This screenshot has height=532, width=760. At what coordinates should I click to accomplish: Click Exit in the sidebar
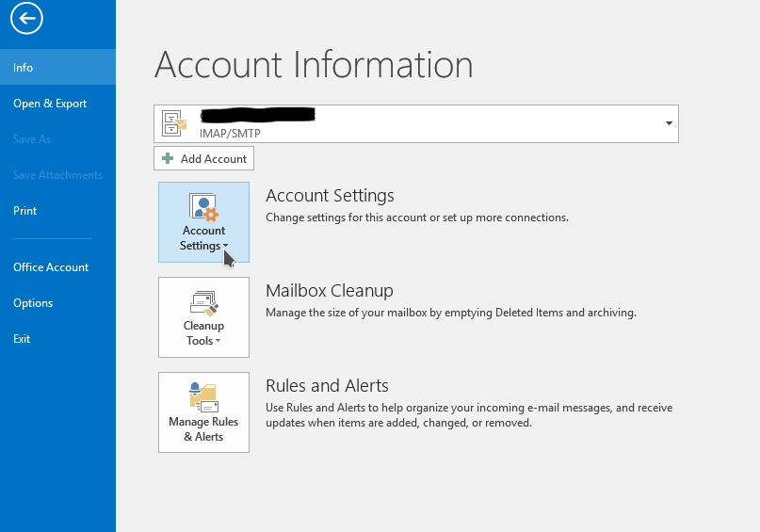click(22, 339)
